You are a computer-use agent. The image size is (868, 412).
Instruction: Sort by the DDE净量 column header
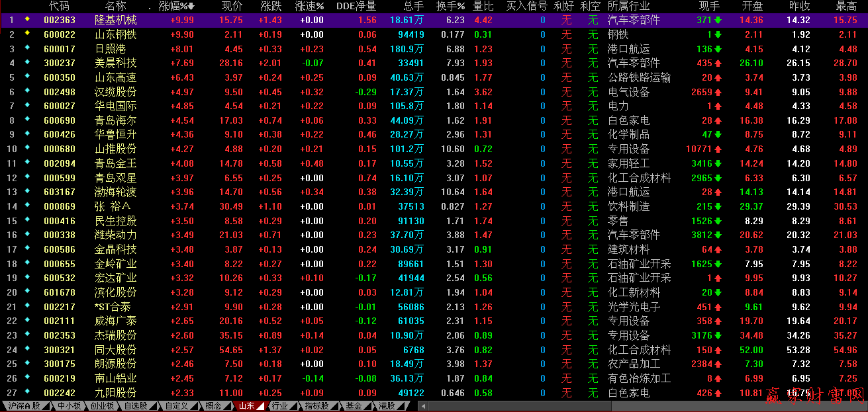[356, 7]
